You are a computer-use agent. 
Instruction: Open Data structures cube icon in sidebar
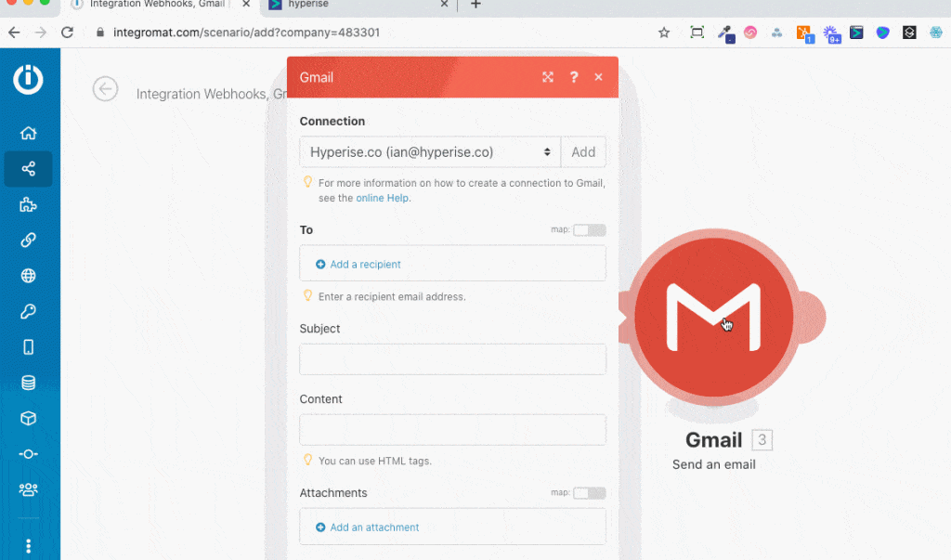tap(28, 418)
